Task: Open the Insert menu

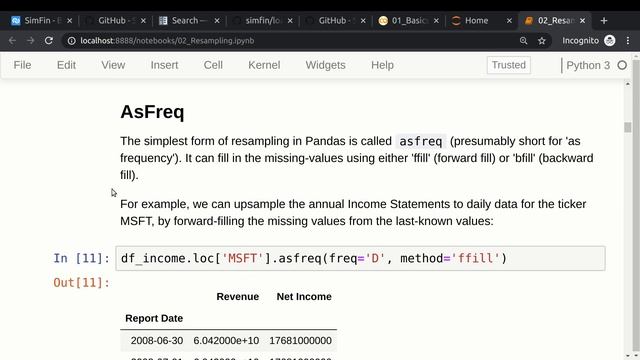Action: click(164, 65)
